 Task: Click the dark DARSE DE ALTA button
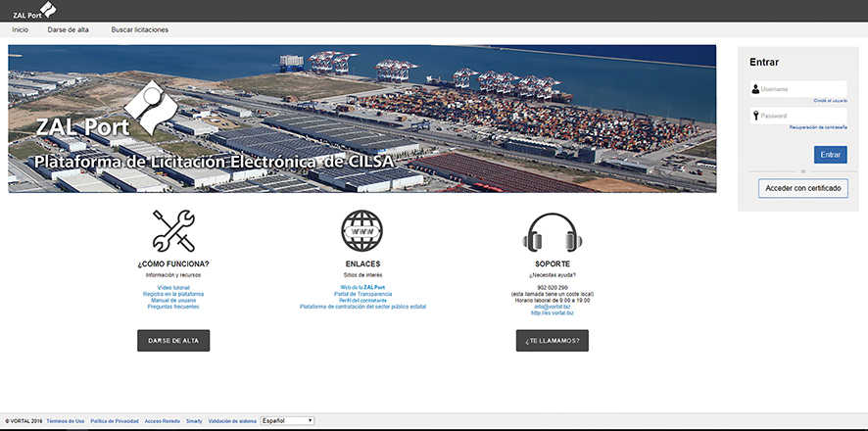[173, 341]
